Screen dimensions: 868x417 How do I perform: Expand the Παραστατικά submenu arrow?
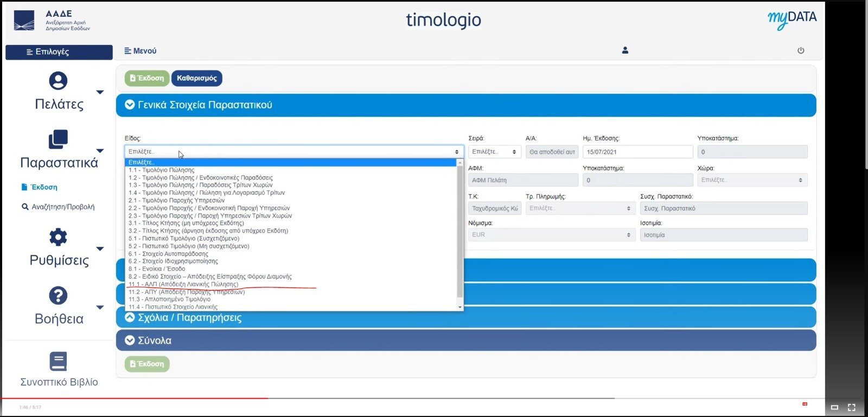[100, 151]
